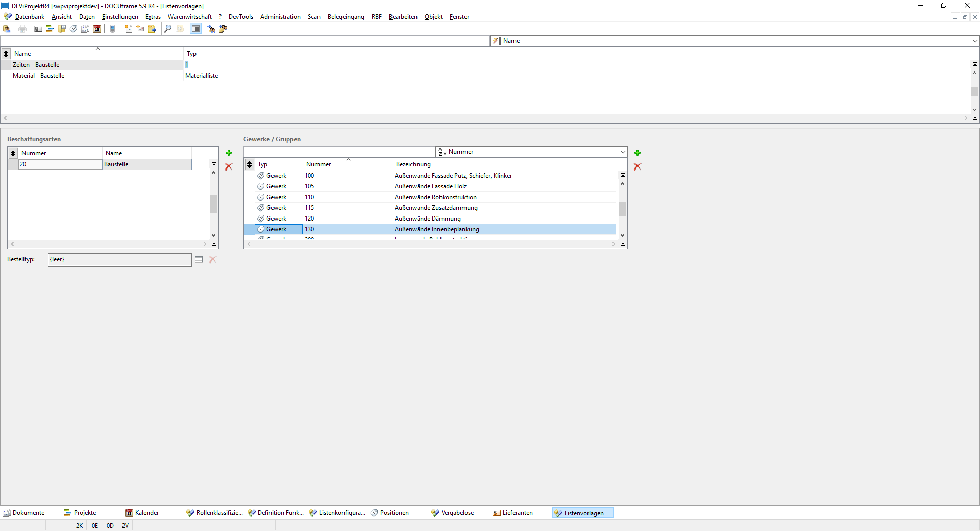Image resolution: width=980 pixels, height=531 pixels.
Task: Switch to the Projekte tab
Action: click(x=80, y=513)
